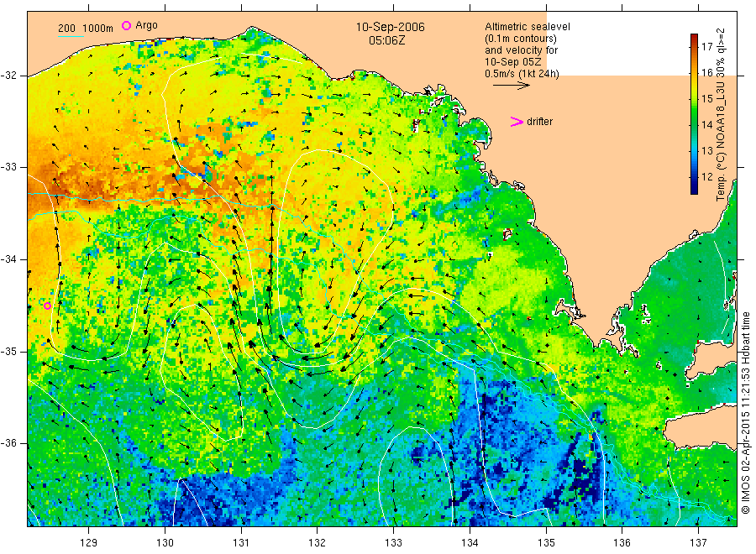
Task: Click the '10-Sep 05Z' text line
Action: coord(513,62)
